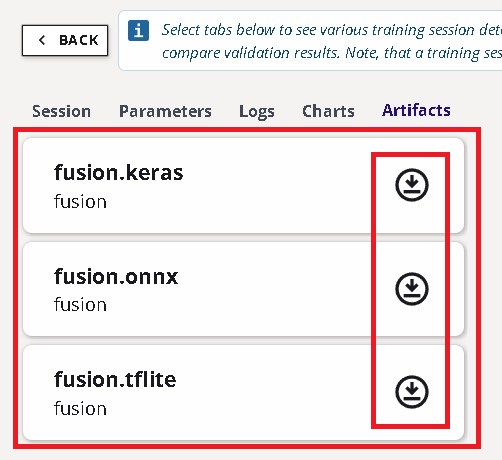
Task: Click the fusion.tflite file name
Action: [x=115, y=379]
